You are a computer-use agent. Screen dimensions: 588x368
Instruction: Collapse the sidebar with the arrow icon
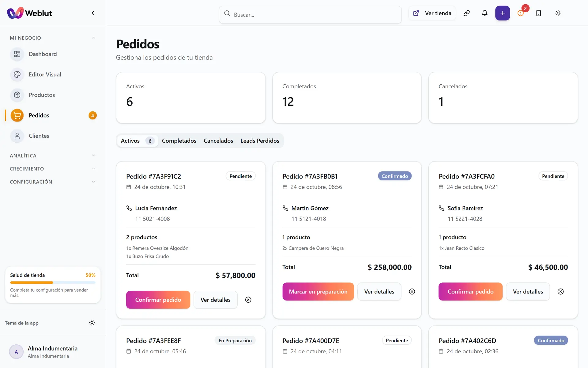93,13
